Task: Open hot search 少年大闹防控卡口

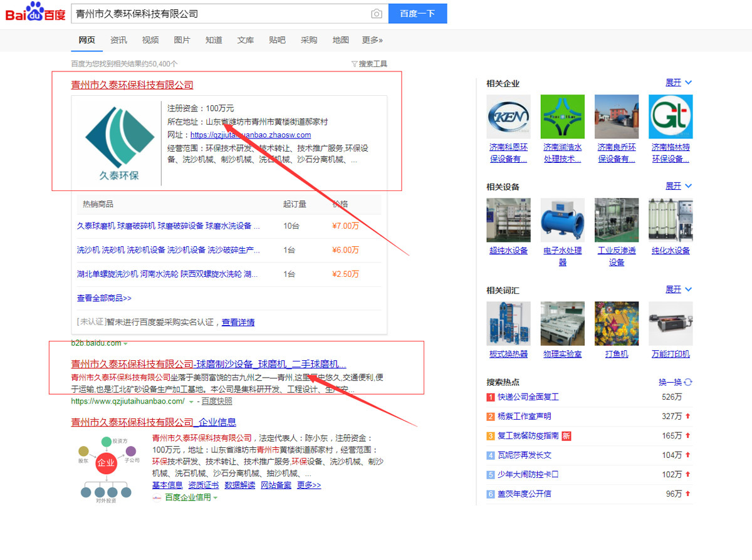Action: pyautogui.click(x=528, y=475)
